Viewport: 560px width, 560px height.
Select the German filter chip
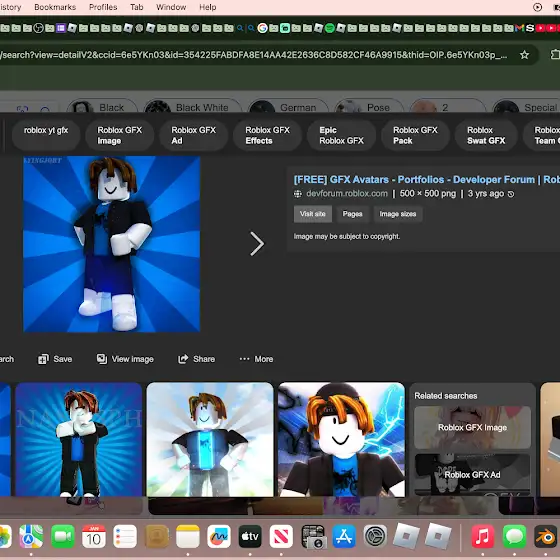tap(288, 107)
